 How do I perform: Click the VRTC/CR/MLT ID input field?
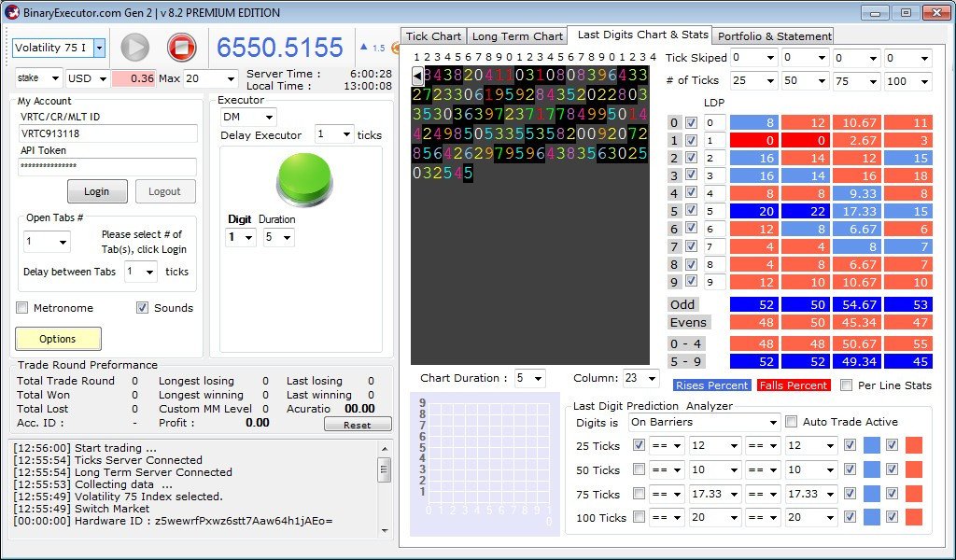tap(108, 133)
